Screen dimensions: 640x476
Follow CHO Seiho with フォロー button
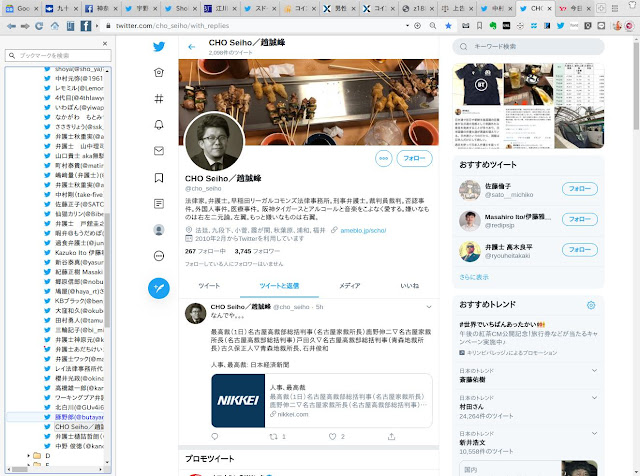point(414,158)
